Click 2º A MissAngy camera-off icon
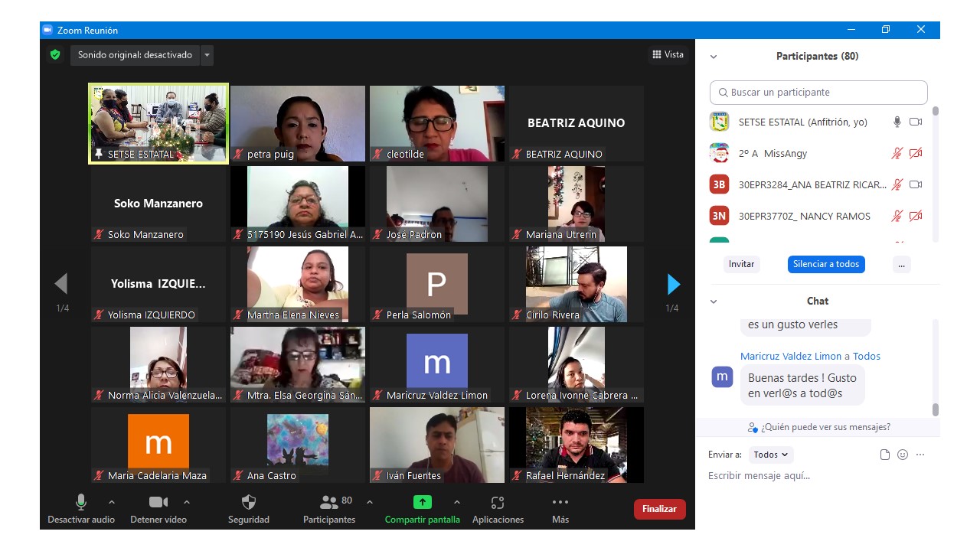 pos(916,153)
